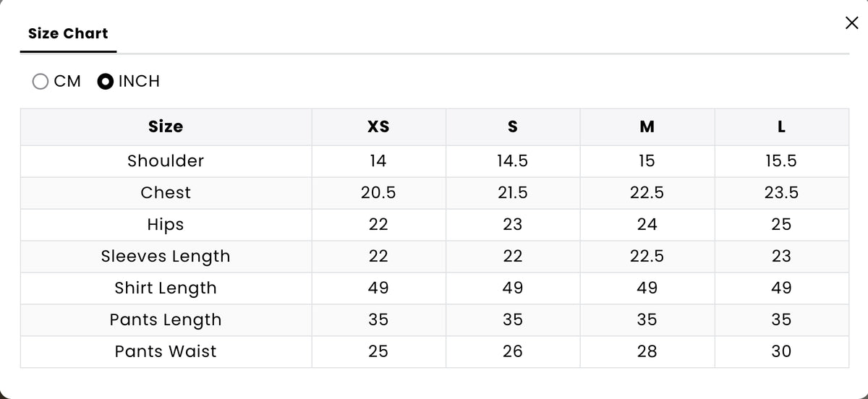Click the 20.5 chest value for XS

pos(378,192)
